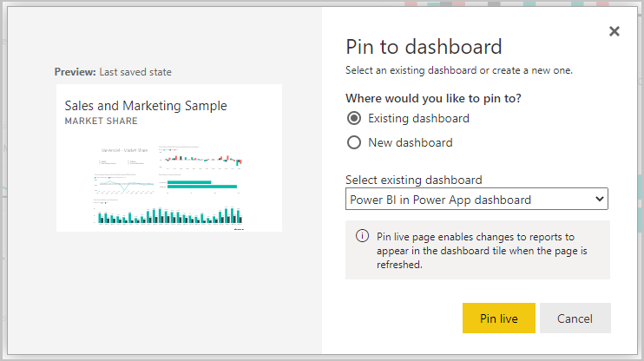
Task: Click the 'VanArsdel - Market Share' preview heading
Action: (x=124, y=150)
